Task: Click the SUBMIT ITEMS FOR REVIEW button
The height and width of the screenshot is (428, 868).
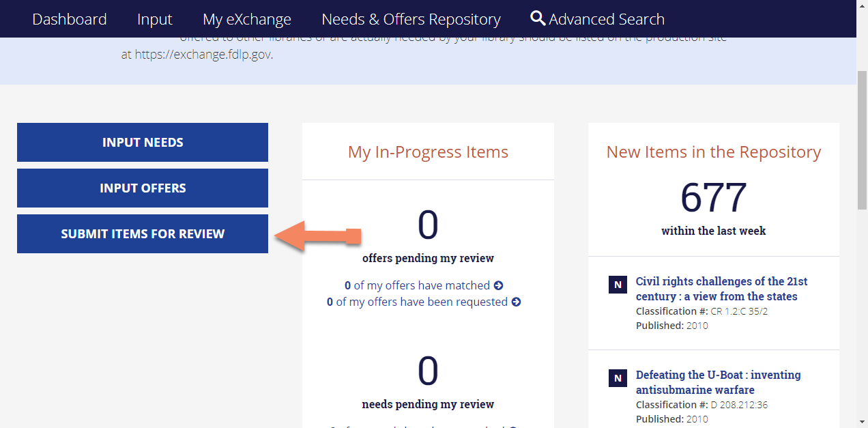Action: coord(143,234)
